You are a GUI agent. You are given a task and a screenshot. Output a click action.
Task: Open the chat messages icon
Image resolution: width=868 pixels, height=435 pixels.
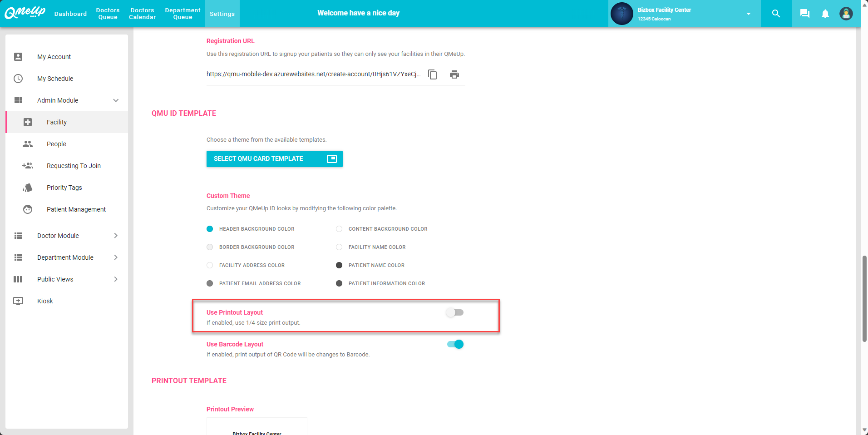point(804,14)
